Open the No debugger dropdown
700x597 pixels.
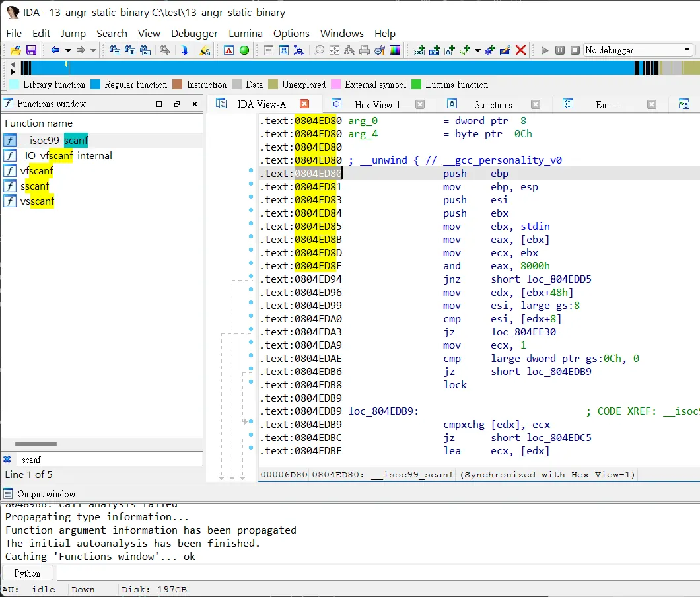638,50
